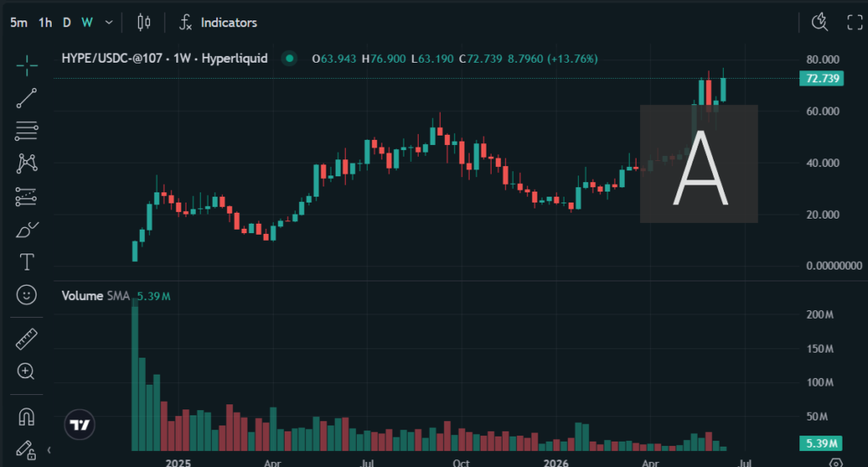The height and width of the screenshot is (467, 868).
Task: Activate the zoom in tool
Action: (26, 371)
